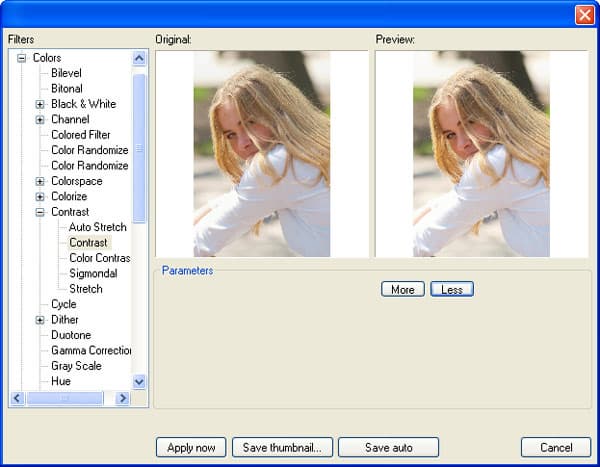Click the filter list scroll-down arrow
Viewport: 600px width, 467px height.
coord(139,382)
